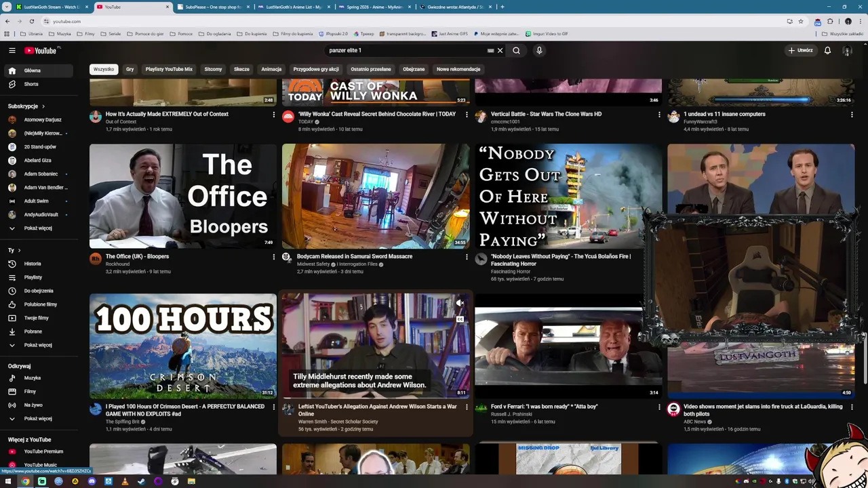The width and height of the screenshot is (868, 488).
Task: Open the Ty section chevron
Action: pos(18,250)
